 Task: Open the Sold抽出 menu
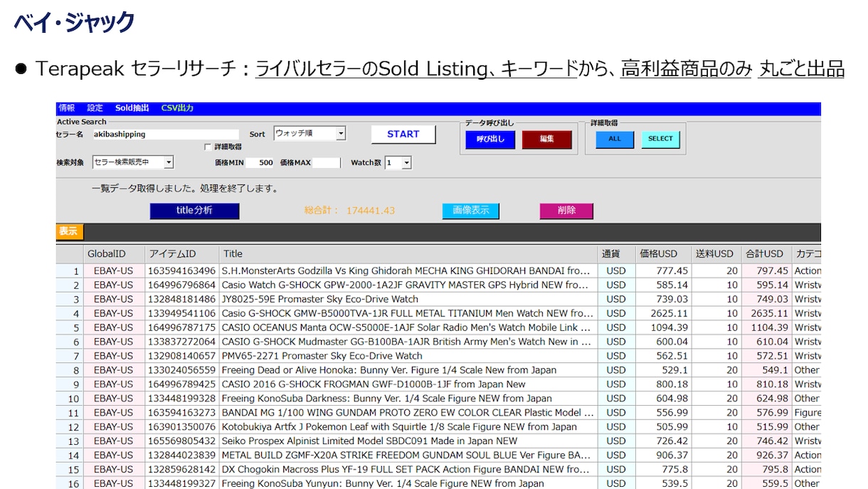132,108
